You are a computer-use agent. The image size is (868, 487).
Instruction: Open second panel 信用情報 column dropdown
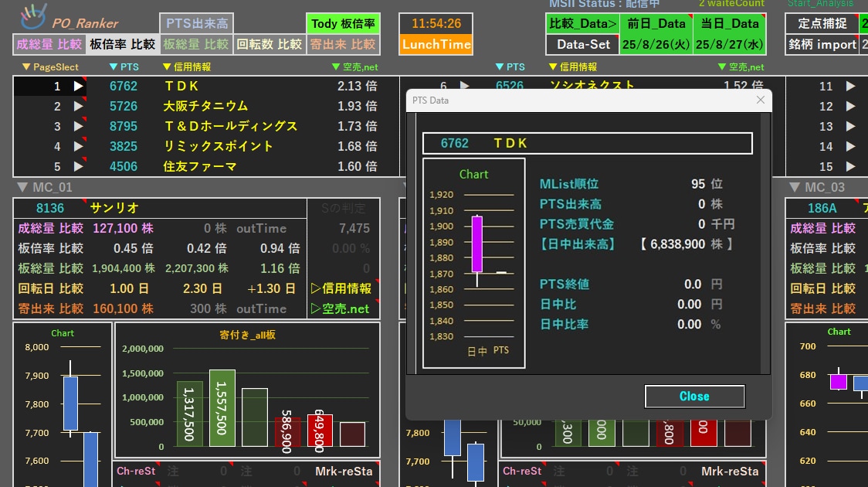(x=572, y=67)
